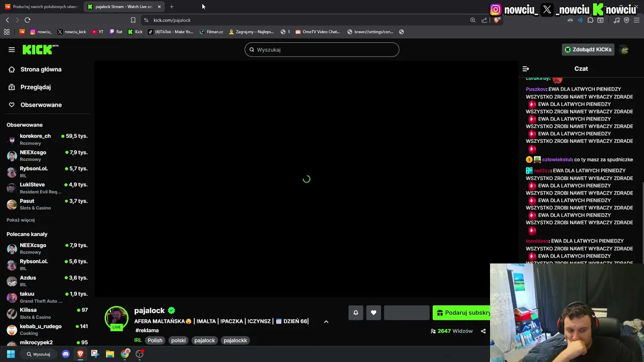
Task: Open brave://settings bookmark
Action: click(370, 32)
